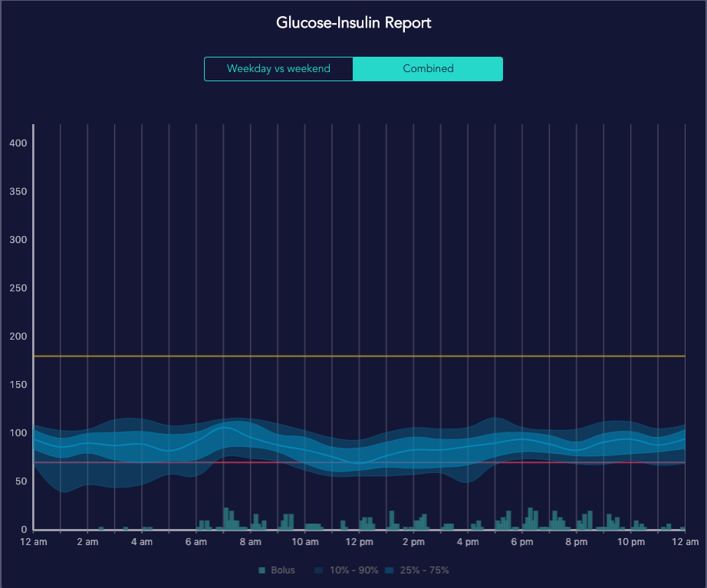
Task: Click the red 70 low-threshold line
Action: pos(360,462)
